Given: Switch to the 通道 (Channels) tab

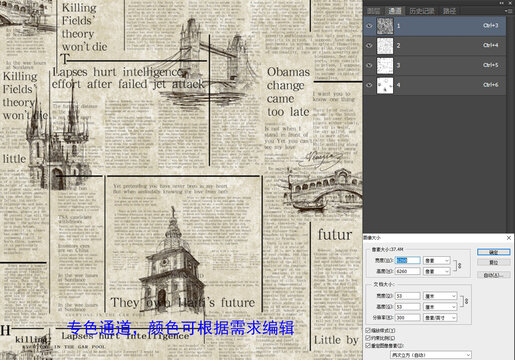Looking at the screenshot, I should tap(395, 11).
